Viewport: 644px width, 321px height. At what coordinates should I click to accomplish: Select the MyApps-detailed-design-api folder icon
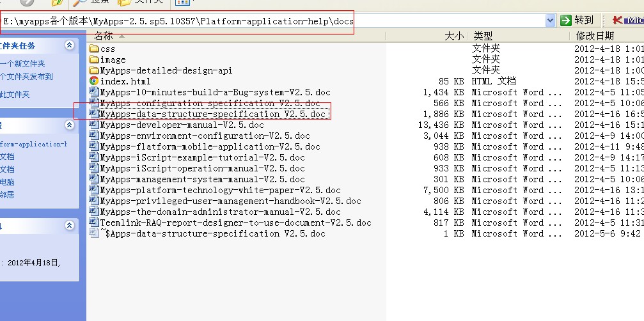pyautogui.click(x=94, y=70)
